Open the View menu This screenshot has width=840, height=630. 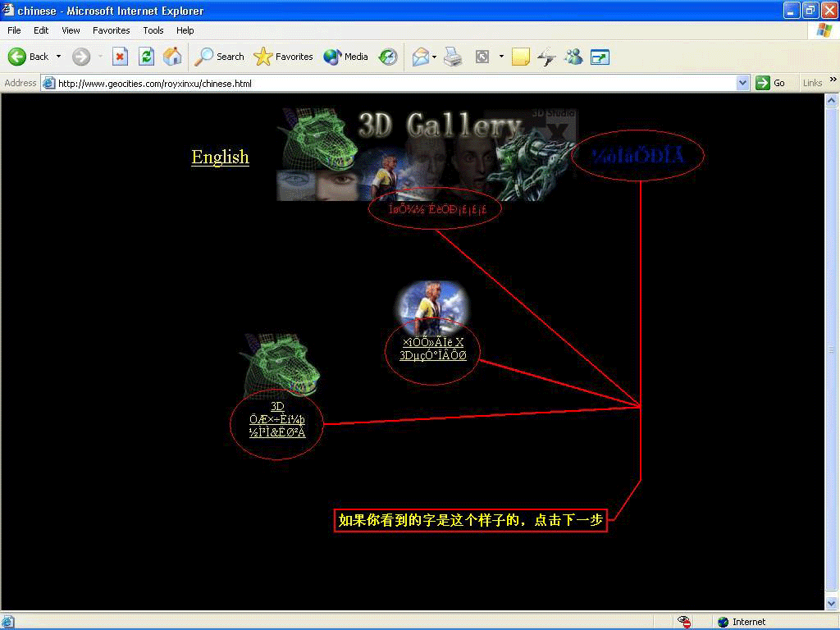71,30
